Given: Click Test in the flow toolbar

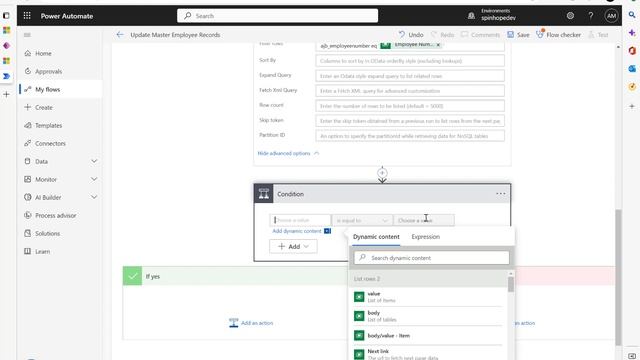Looking at the screenshot, I should pos(598,35).
